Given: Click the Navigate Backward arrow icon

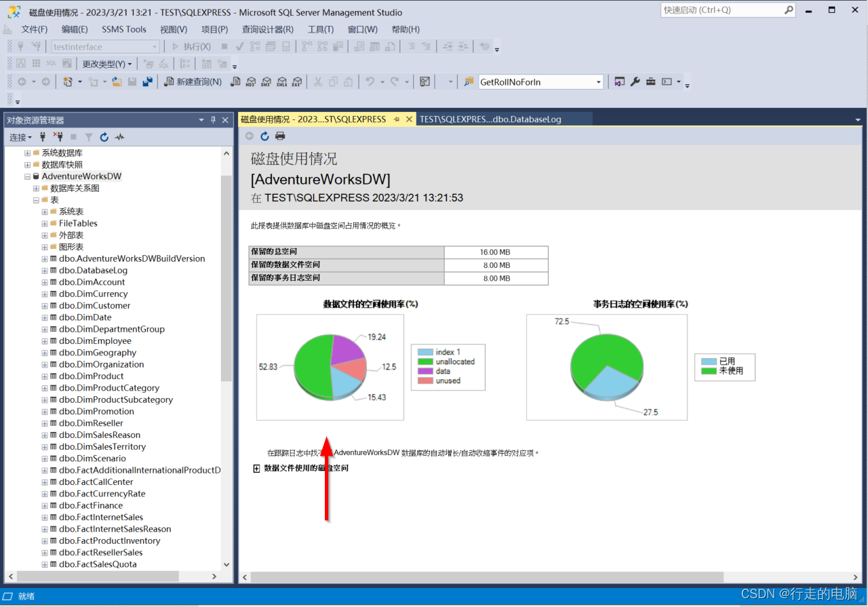Looking at the screenshot, I should pyautogui.click(x=22, y=82).
